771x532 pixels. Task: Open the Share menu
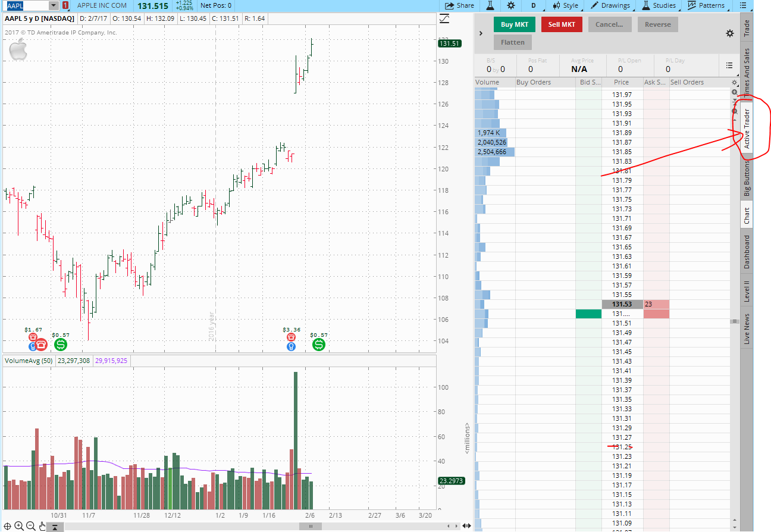pos(460,5)
